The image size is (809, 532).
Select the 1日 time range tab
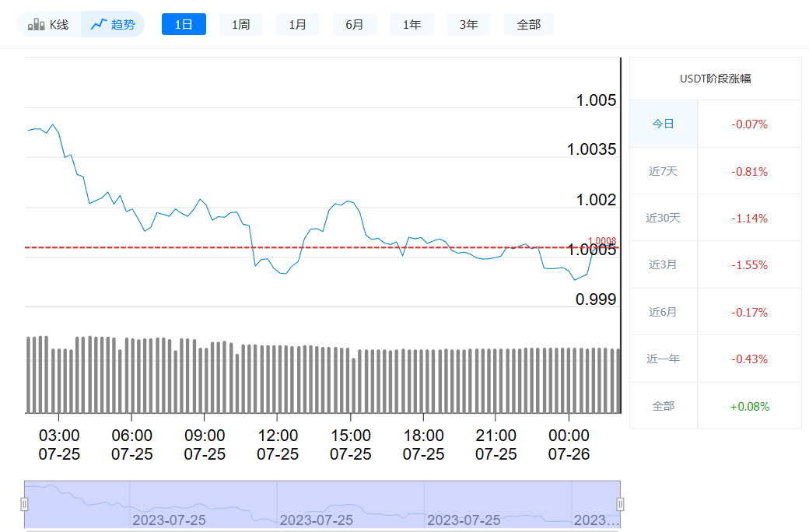coord(184,24)
